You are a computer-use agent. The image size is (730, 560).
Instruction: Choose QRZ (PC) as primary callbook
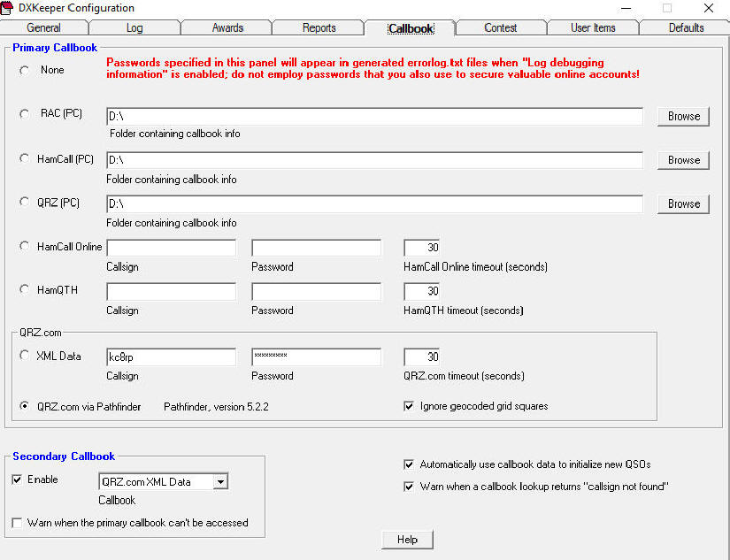24,202
